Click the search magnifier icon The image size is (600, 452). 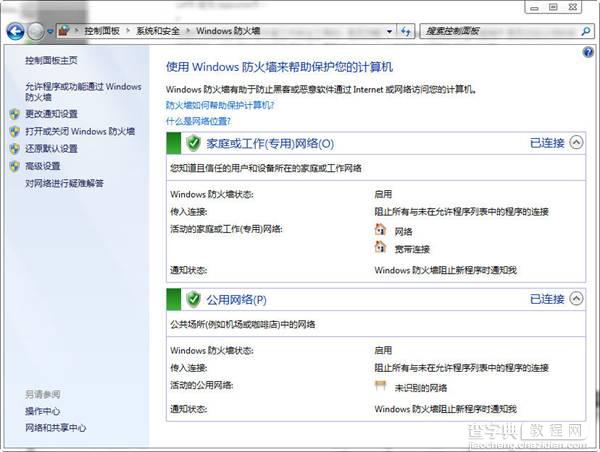tap(585, 31)
